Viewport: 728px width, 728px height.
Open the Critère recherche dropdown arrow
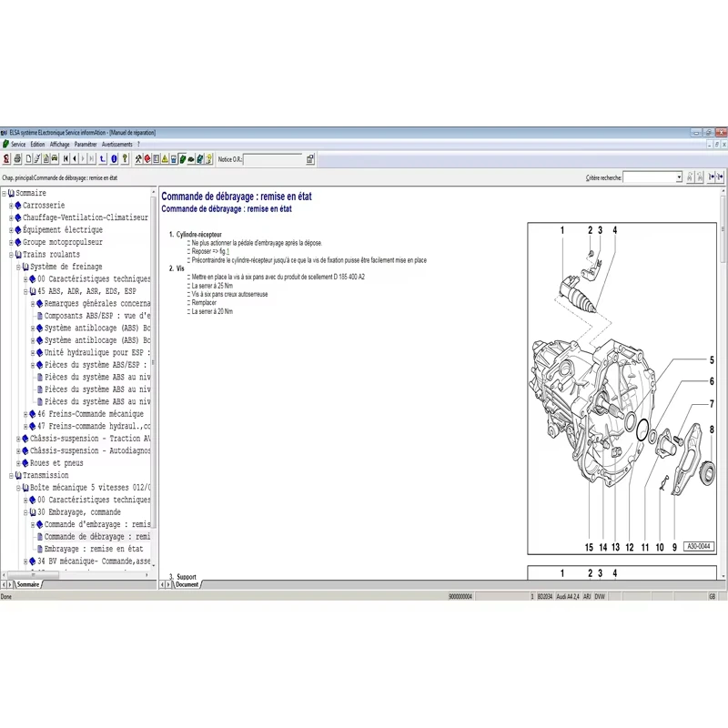[679, 177]
